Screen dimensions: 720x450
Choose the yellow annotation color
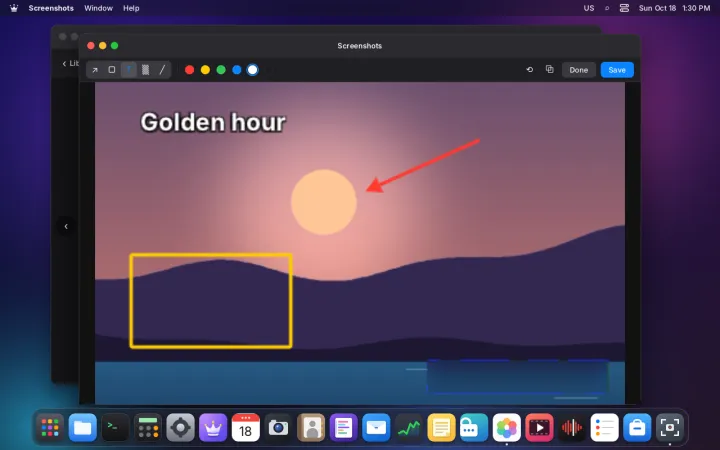205,70
